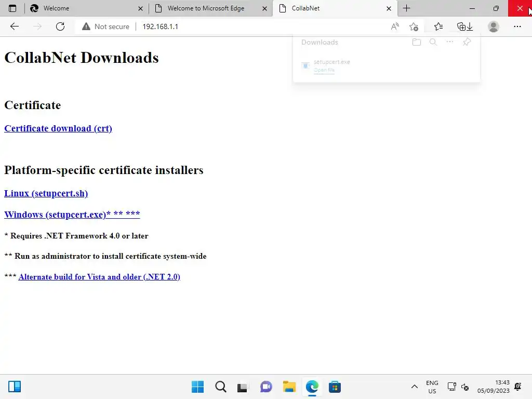
Task: Open the Downloads toolbar button
Action: [470, 26]
